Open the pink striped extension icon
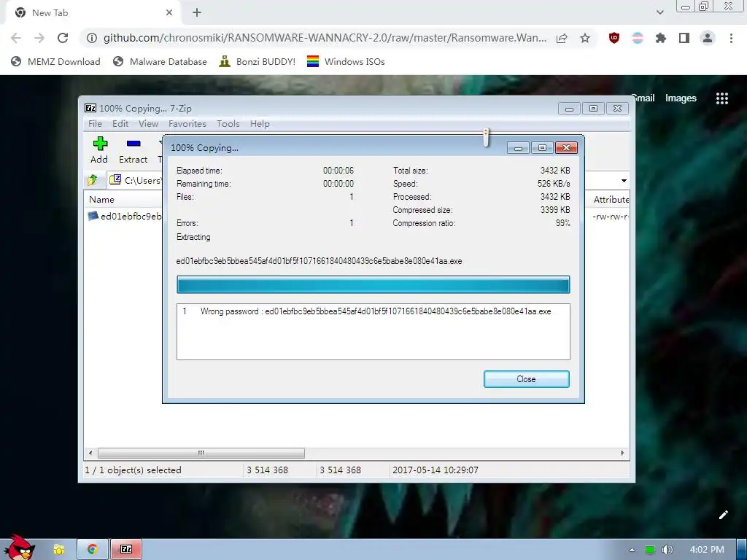 click(x=638, y=38)
